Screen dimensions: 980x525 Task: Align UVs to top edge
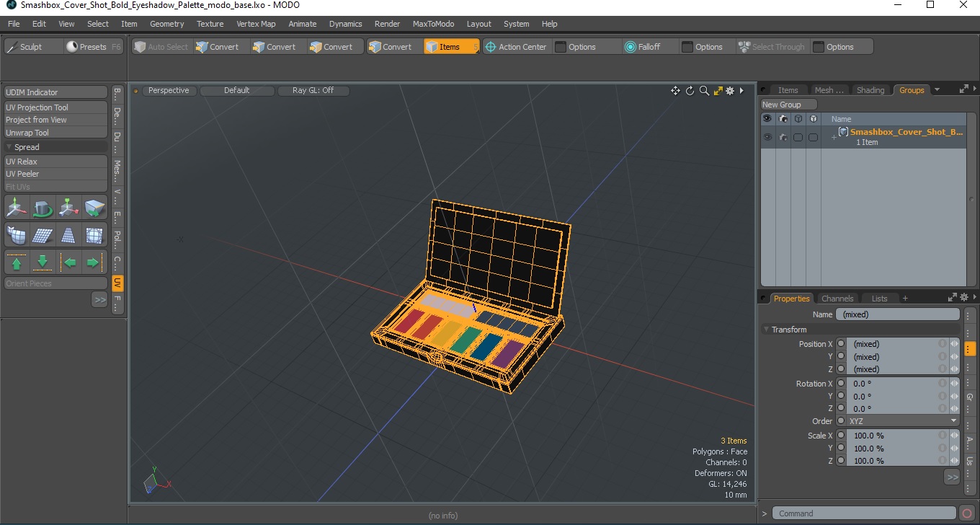[x=17, y=262]
